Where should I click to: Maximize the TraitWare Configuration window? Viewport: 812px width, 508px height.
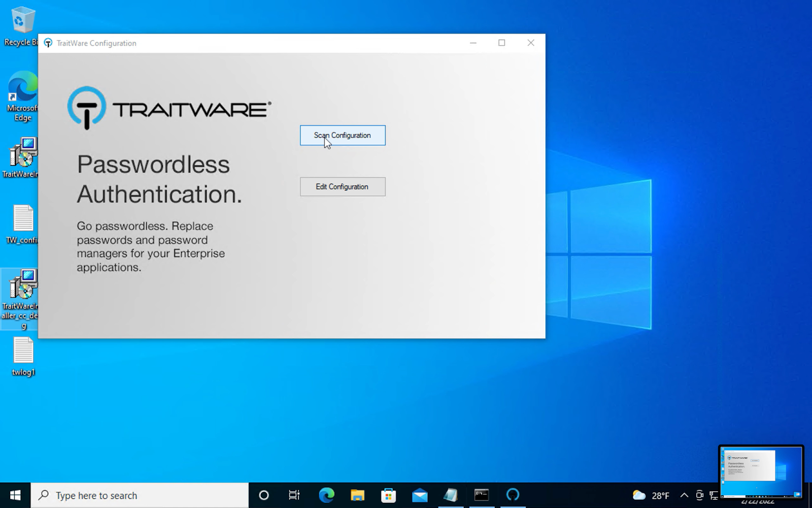tap(502, 43)
